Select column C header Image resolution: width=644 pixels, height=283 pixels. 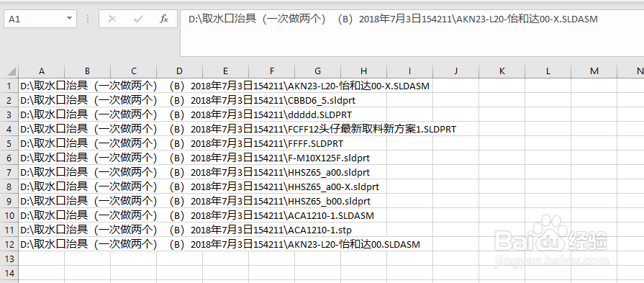(x=134, y=71)
